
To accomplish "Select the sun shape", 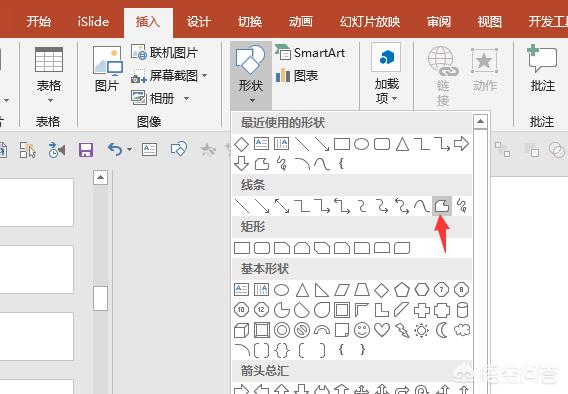I will (421, 330).
